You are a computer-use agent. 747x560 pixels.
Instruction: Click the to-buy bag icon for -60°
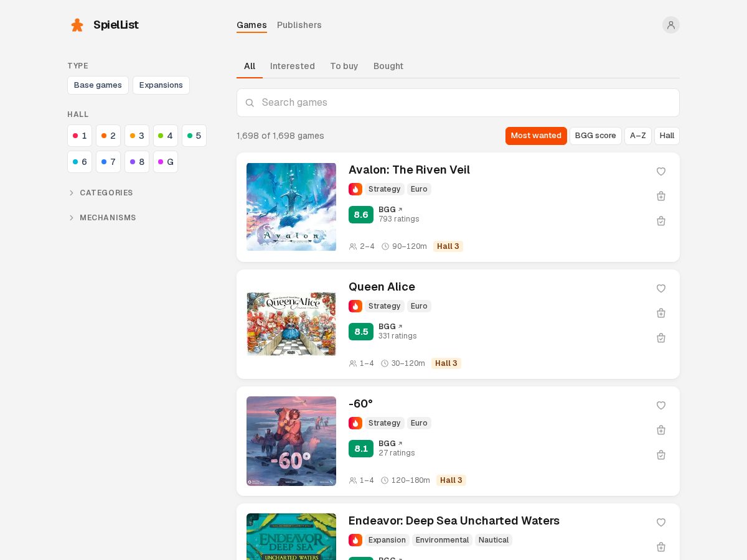[x=661, y=430]
